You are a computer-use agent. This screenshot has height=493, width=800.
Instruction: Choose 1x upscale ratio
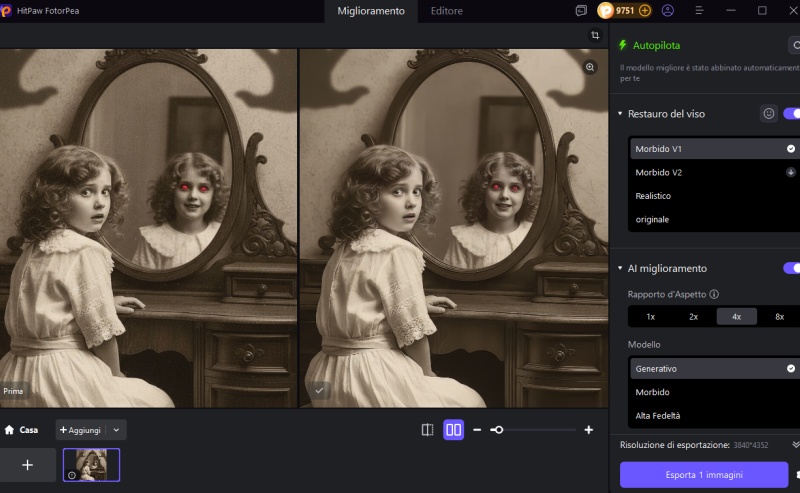coord(651,316)
